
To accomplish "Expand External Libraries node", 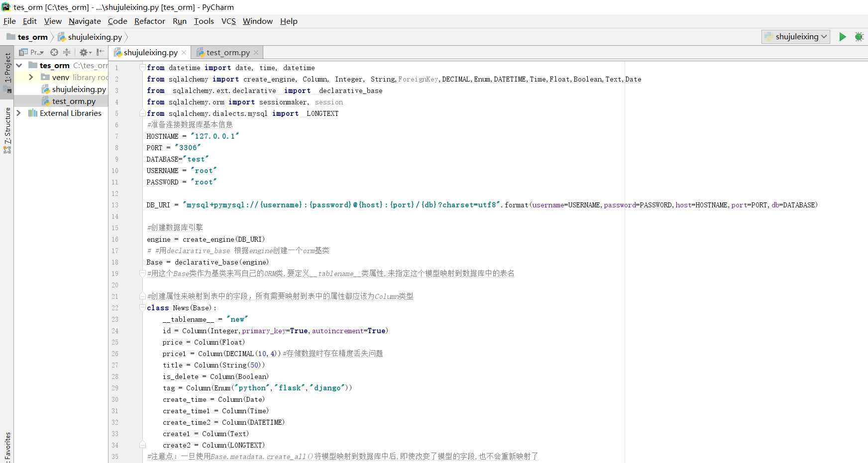I will pos(19,113).
